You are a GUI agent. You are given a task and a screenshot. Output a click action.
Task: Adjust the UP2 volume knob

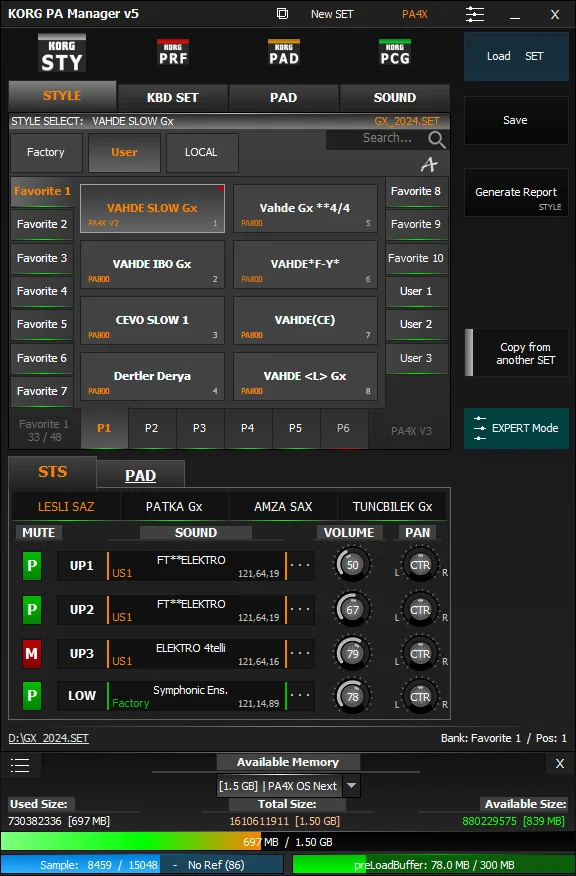tap(352, 609)
